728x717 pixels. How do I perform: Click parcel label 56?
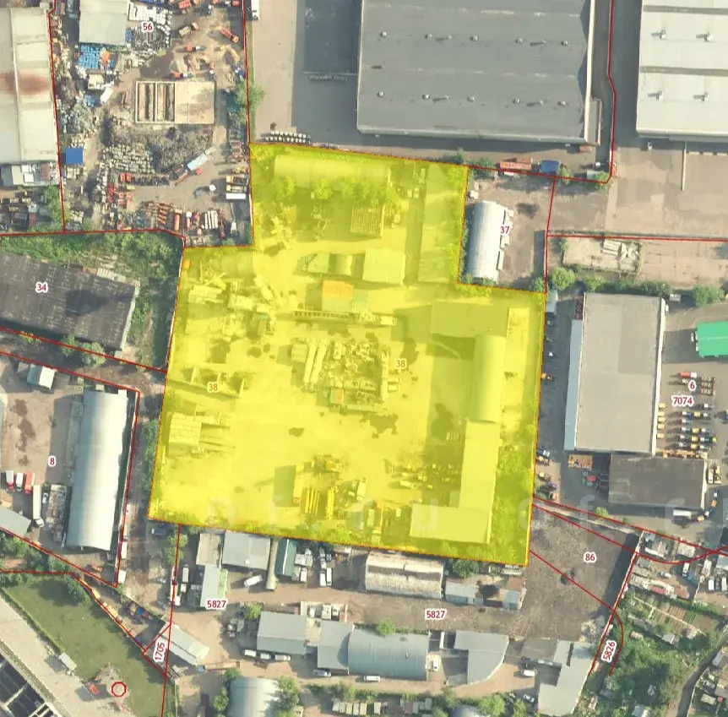[147, 26]
